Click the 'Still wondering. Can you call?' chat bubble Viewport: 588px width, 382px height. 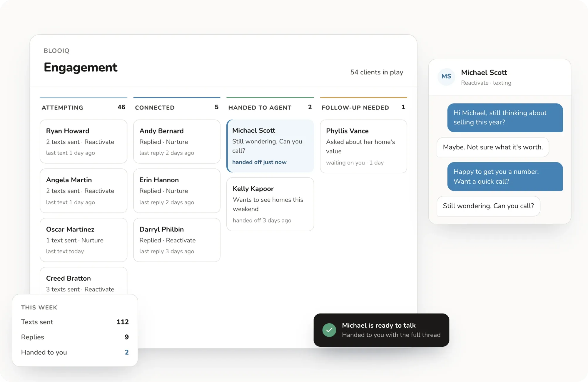[x=488, y=206]
